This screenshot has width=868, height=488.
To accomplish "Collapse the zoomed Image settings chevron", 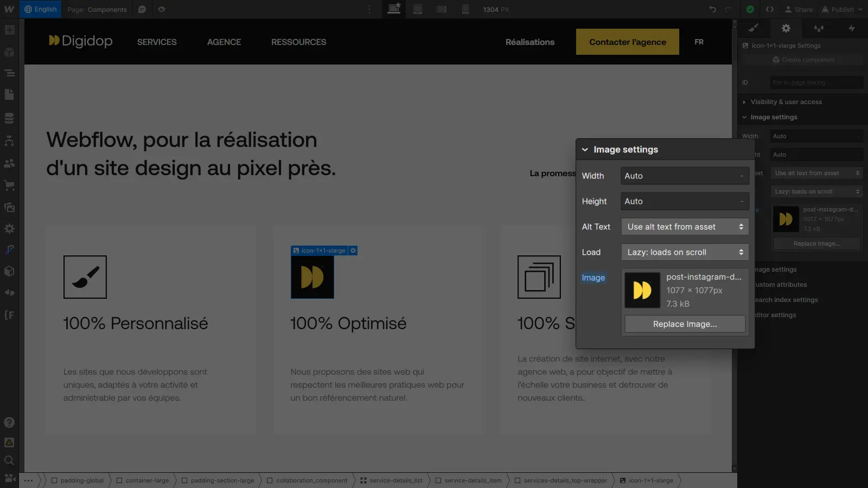I will pos(585,150).
